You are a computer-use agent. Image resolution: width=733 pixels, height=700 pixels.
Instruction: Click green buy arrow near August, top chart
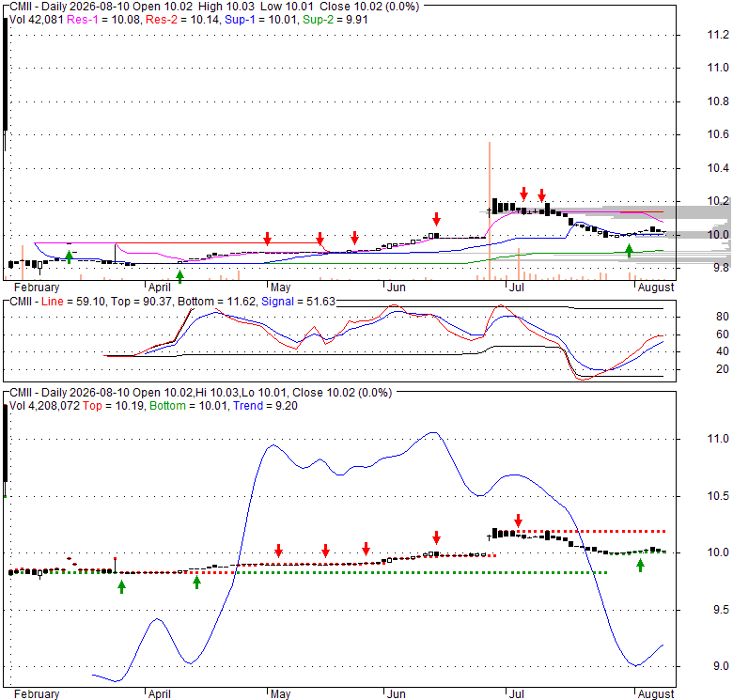tap(630, 251)
